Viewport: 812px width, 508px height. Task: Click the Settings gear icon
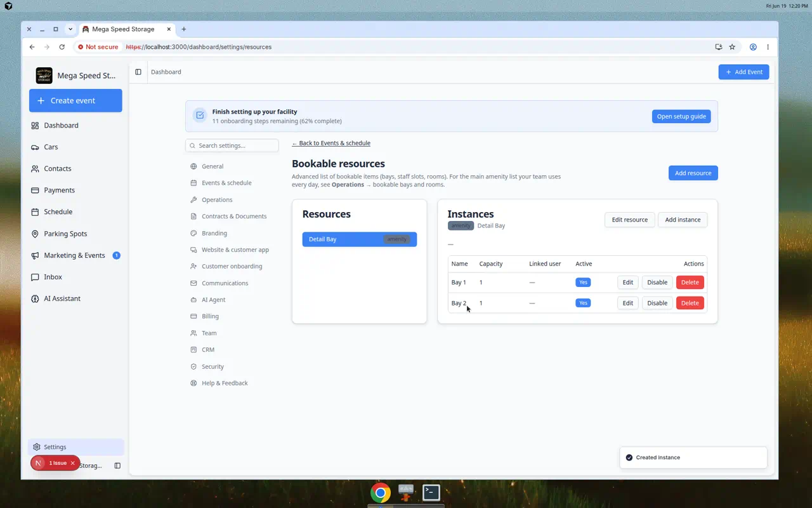coord(37,447)
